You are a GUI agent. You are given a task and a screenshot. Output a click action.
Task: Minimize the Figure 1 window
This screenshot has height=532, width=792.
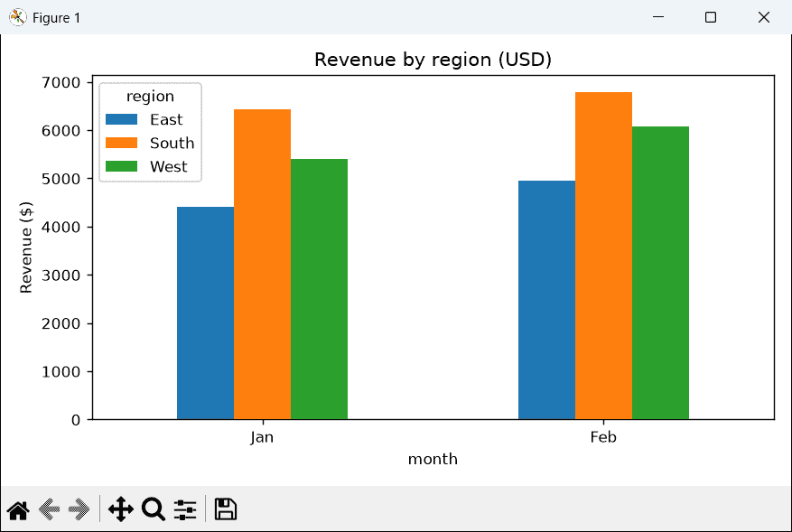pyautogui.click(x=658, y=17)
